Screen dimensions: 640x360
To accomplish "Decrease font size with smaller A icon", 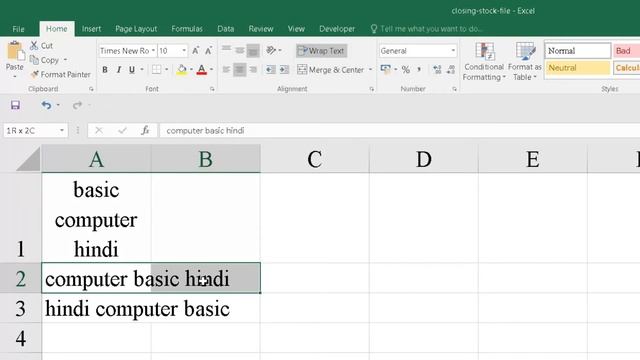I will click(208, 51).
